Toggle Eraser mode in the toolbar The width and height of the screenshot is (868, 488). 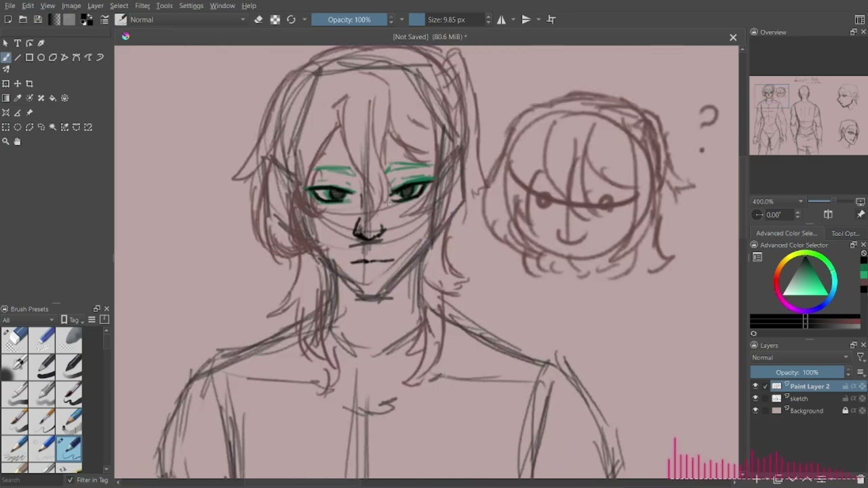click(258, 20)
